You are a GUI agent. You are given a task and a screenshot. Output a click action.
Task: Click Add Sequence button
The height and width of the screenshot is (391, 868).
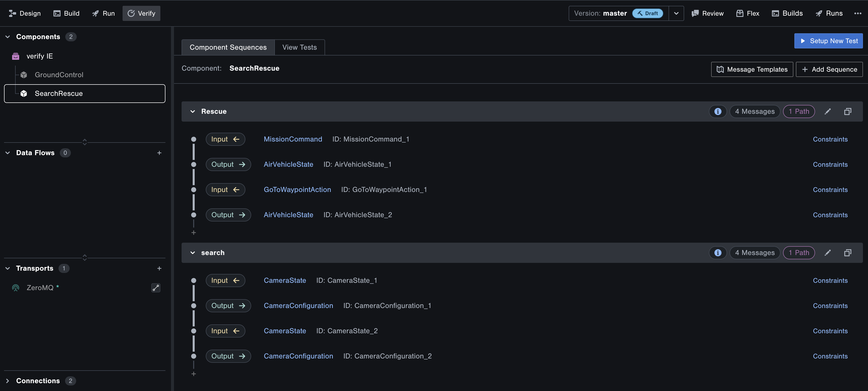click(x=829, y=69)
